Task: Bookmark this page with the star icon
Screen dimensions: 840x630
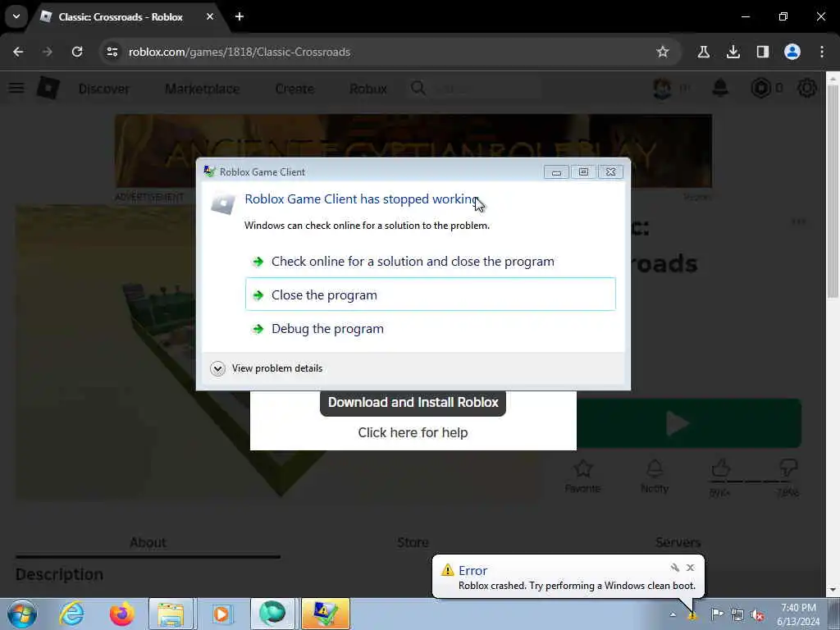Action: tap(663, 52)
